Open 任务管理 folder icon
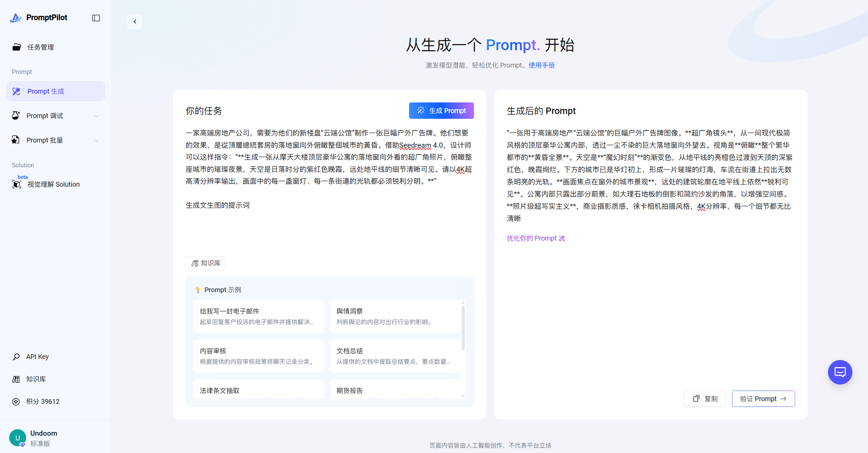Viewport: 868px width, 453px height. 17,47
